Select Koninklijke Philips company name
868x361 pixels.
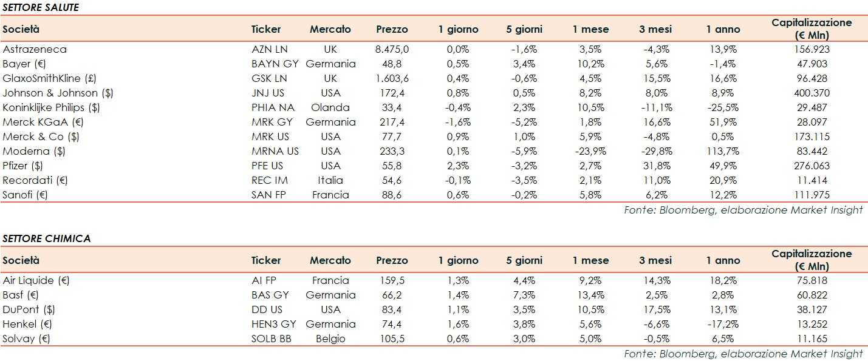click(x=51, y=107)
